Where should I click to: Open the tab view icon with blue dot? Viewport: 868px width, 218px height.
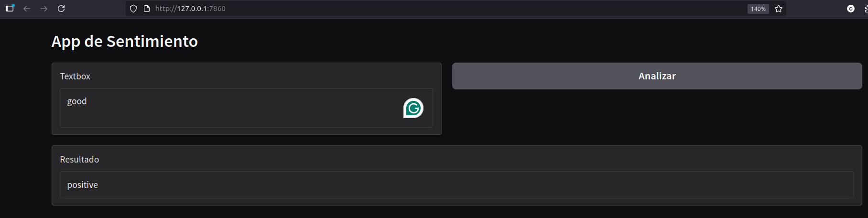pos(10,9)
